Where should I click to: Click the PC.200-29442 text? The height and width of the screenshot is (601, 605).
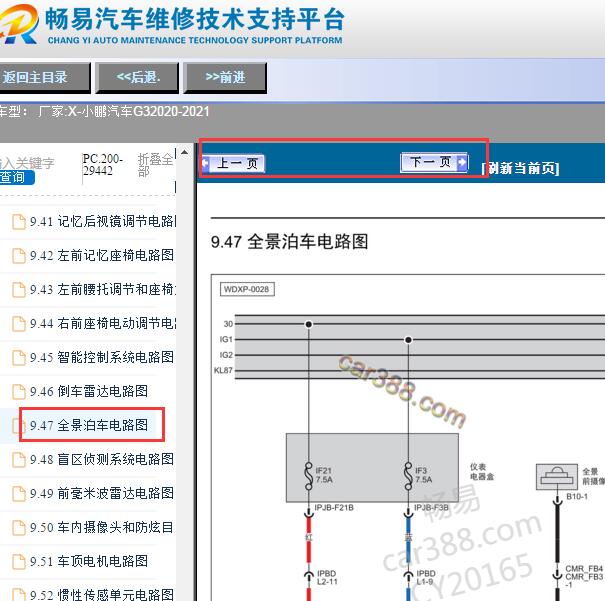102,165
